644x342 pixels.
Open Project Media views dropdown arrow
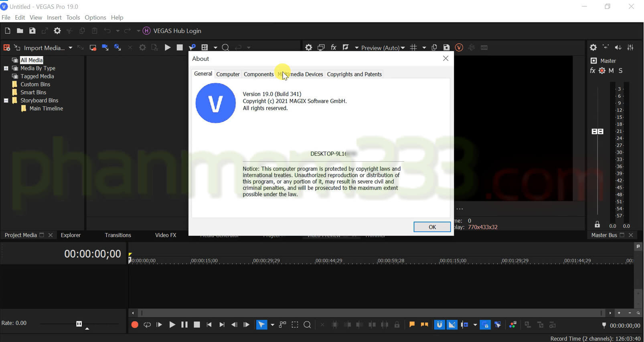point(215,48)
